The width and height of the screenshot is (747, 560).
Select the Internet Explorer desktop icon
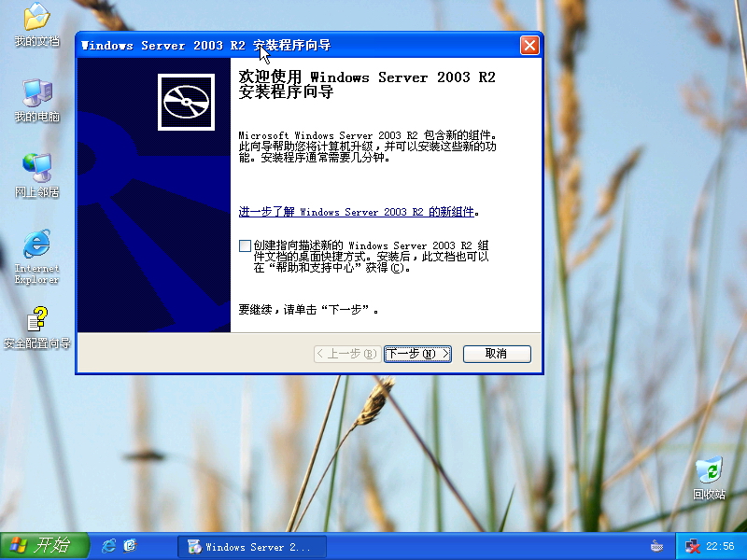click(x=36, y=258)
